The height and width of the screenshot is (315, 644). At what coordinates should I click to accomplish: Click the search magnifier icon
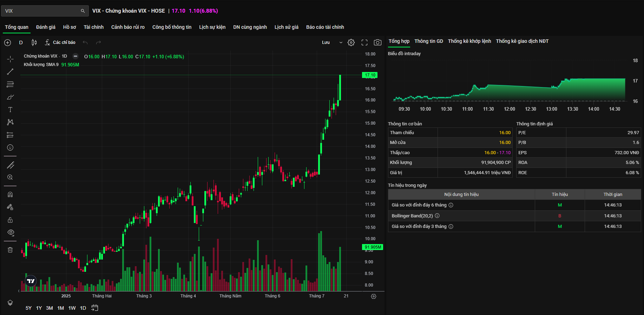tap(83, 11)
